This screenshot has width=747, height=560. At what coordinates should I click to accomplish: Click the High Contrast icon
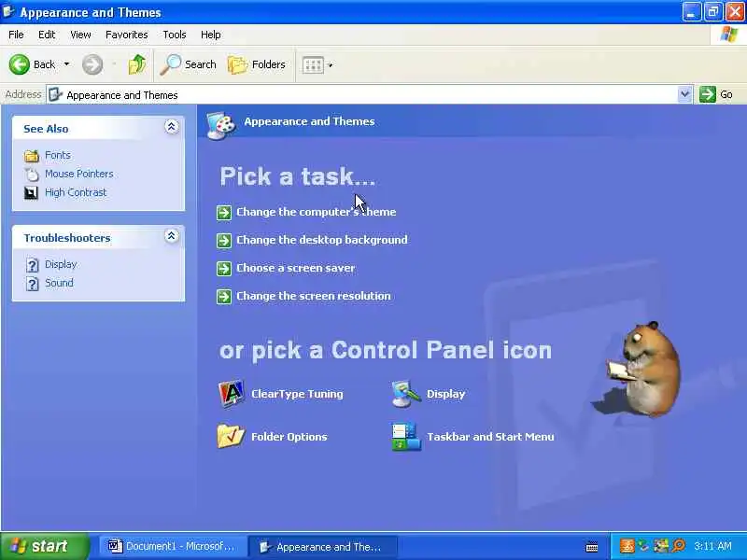[x=31, y=193]
